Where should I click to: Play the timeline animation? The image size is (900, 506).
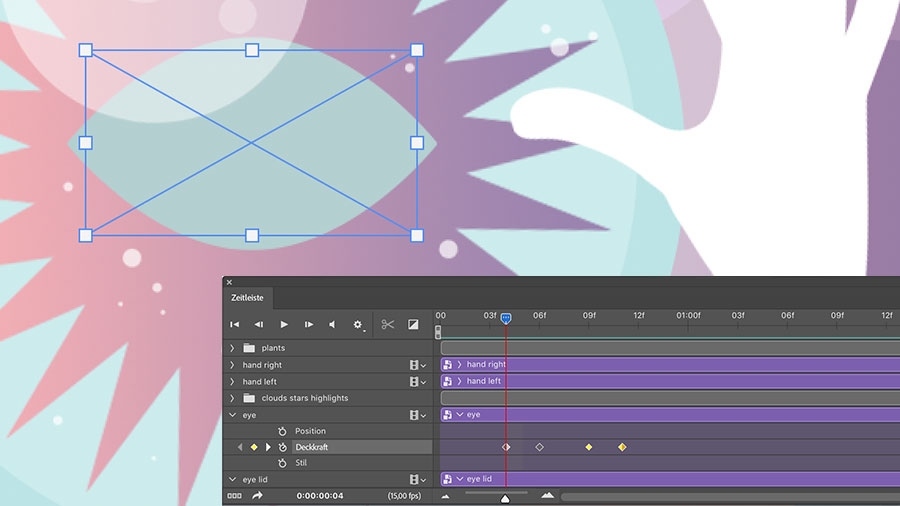(x=284, y=325)
